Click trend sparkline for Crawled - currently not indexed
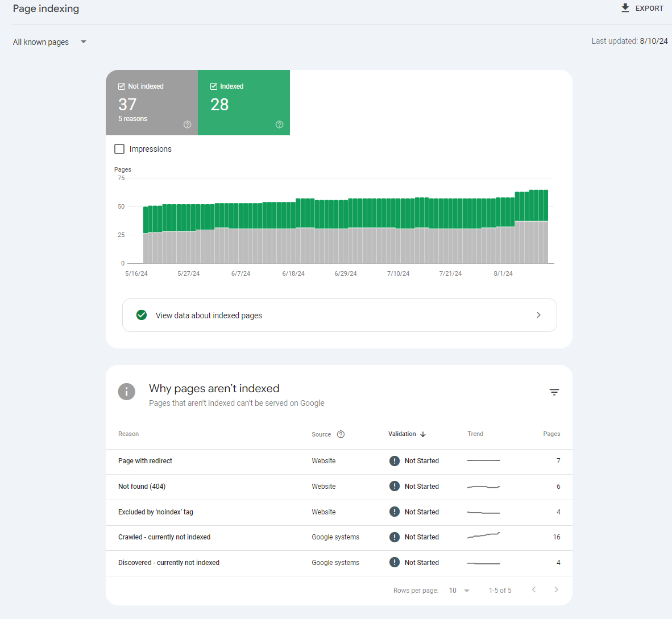 click(483, 535)
